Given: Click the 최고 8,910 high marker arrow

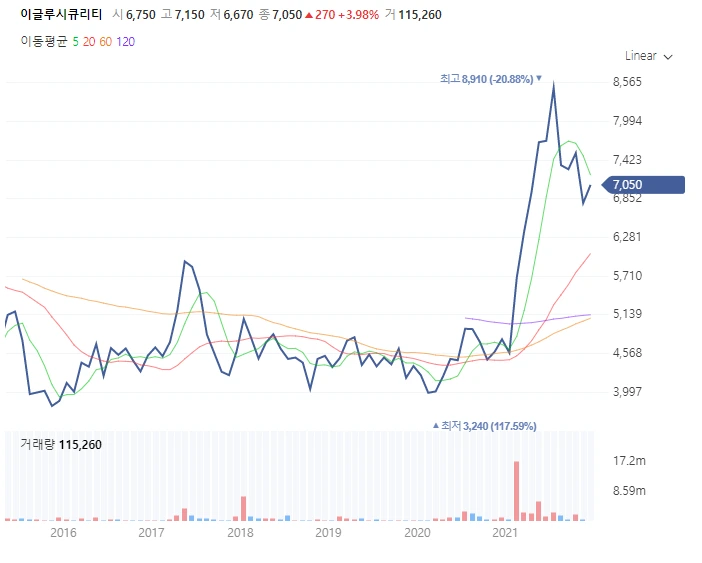Looking at the screenshot, I should click(x=539, y=78).
